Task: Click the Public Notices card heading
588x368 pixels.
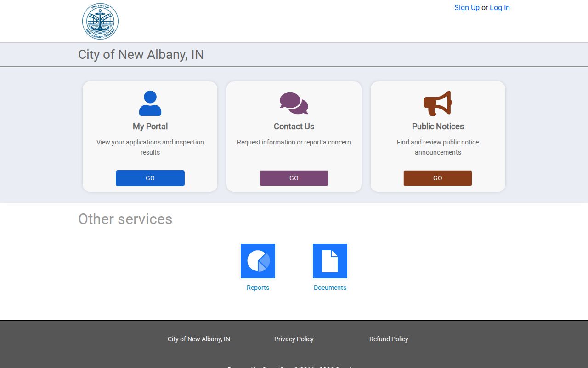Action: point(438,126)
